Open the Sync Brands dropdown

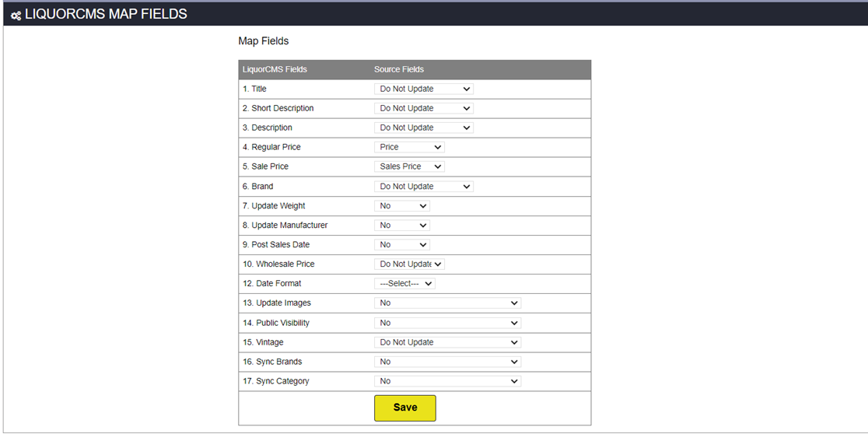[447, 362]
